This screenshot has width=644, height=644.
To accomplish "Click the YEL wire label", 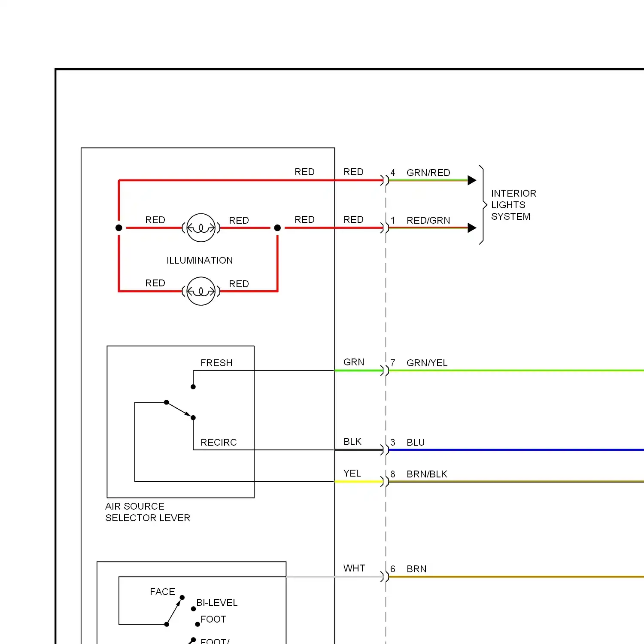I will click(352, 473).
